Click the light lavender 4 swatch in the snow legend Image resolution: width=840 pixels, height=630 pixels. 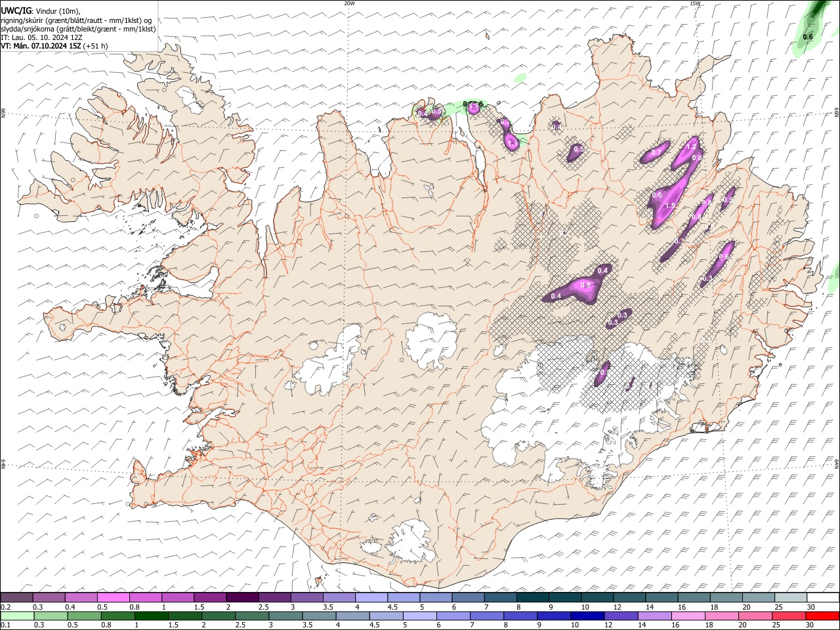pos(371,597)
